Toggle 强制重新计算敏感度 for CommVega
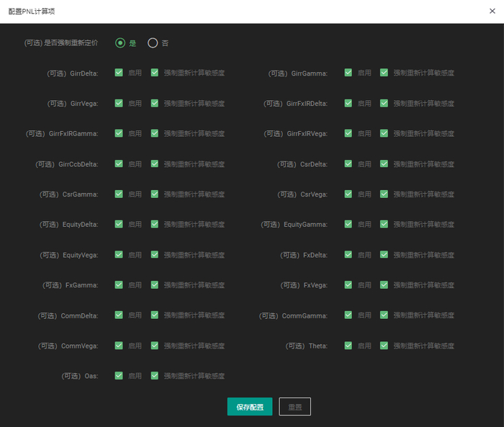504x427 pixels. pos(155,346)
